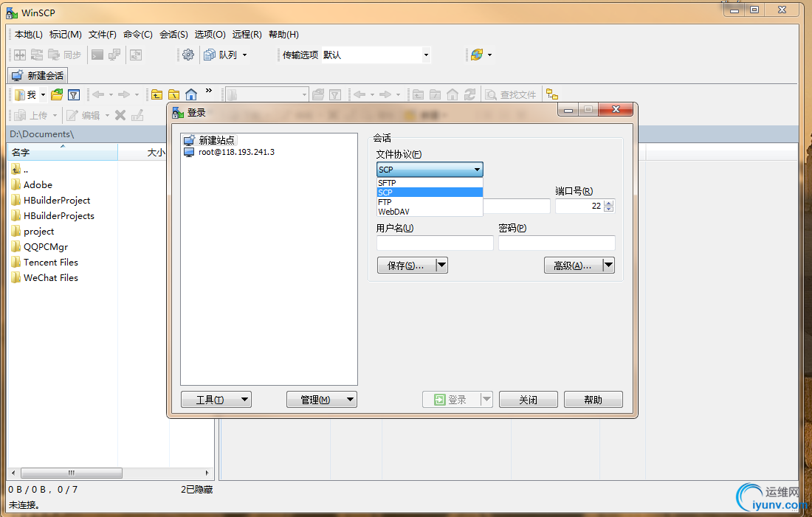The width and height of the screenshot is (812, 517).
Task: Click the 端口号 number field
Action: [579, 206]
